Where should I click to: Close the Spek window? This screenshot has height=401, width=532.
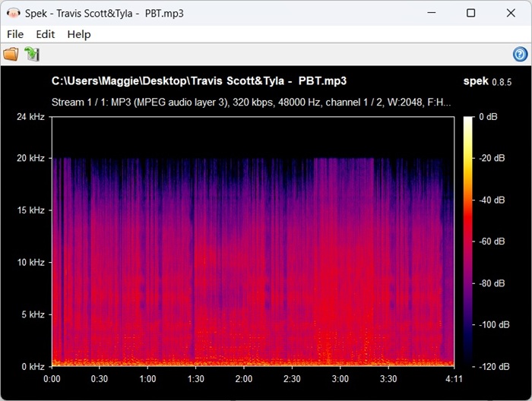click(511, 13)
